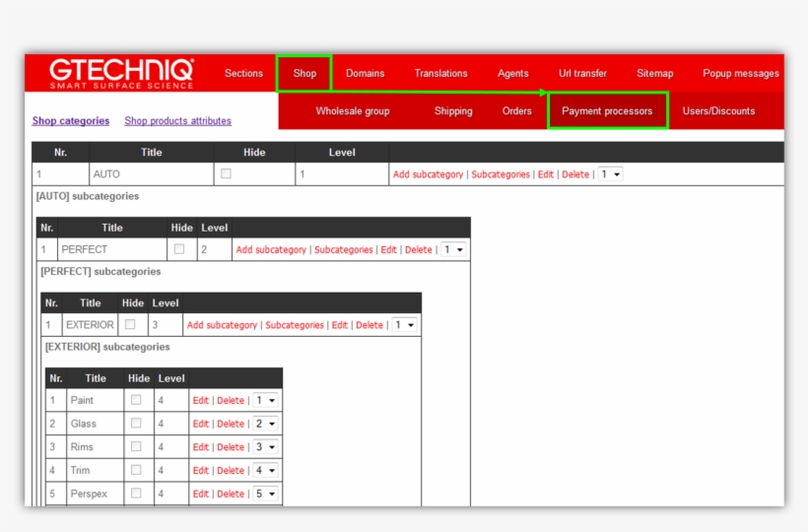Edit the Perspex category

coord(200,494)
